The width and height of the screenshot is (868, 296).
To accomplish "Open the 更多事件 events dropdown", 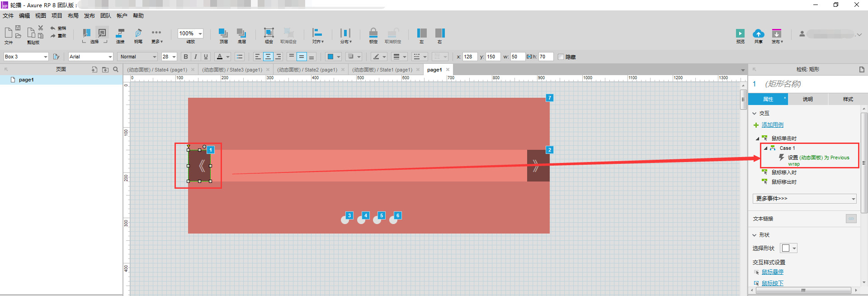I will (804, 199).
